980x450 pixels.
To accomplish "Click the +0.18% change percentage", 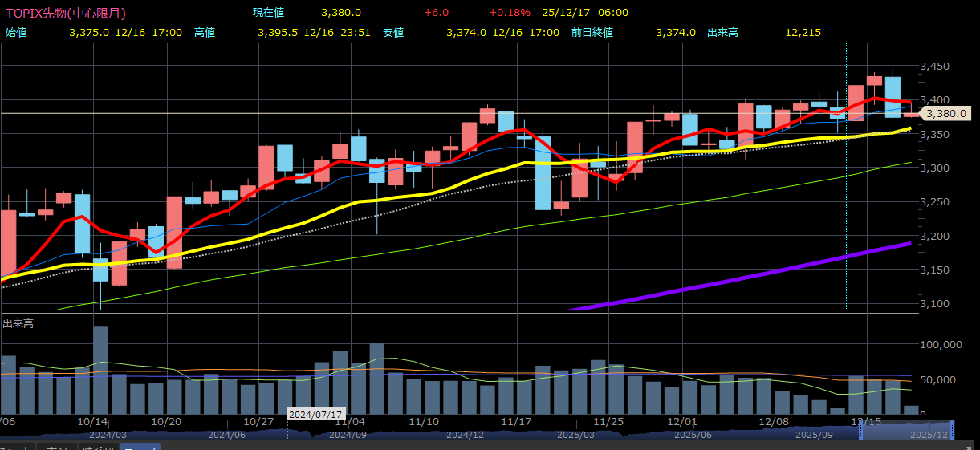I will (x=510, y=13).
